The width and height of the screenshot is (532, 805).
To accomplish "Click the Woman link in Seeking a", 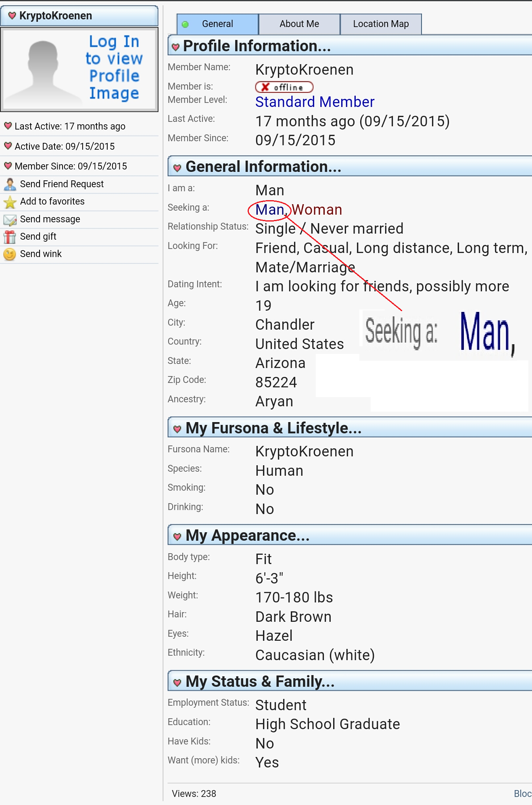I will tap(317, 210).
